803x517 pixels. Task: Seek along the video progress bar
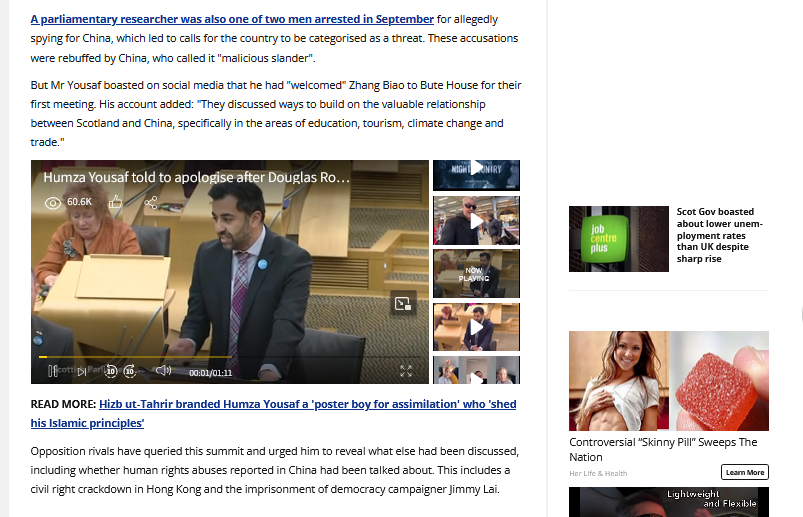229,357
